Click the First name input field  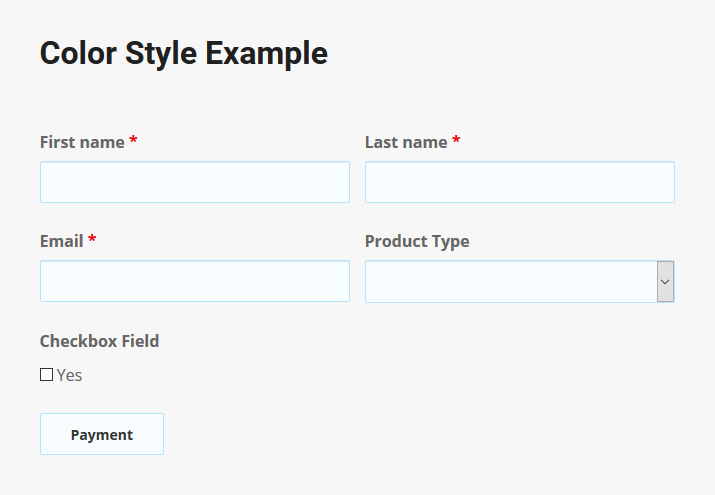(195, 182)
